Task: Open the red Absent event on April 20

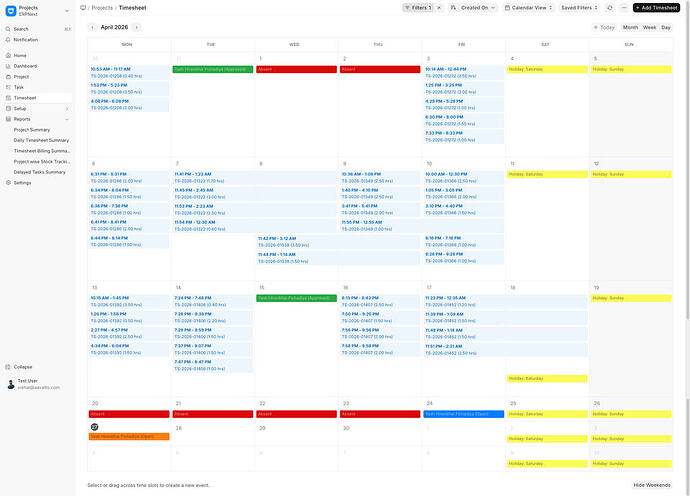Action: click(x=129, y=414)
